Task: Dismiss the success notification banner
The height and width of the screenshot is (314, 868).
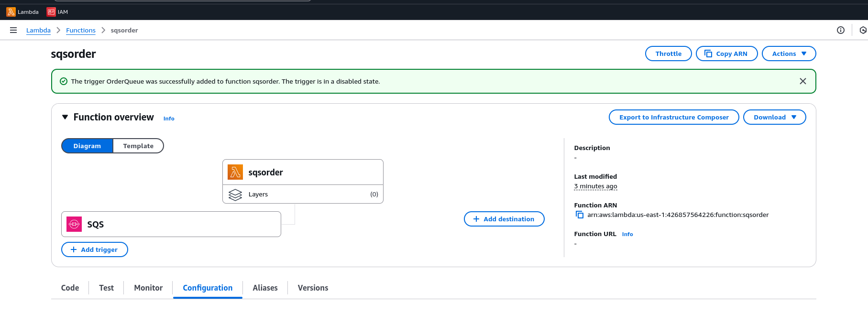Action: point(802,81)
